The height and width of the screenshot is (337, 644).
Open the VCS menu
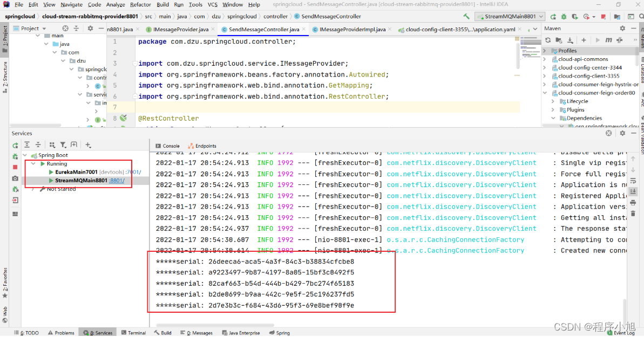212,4
